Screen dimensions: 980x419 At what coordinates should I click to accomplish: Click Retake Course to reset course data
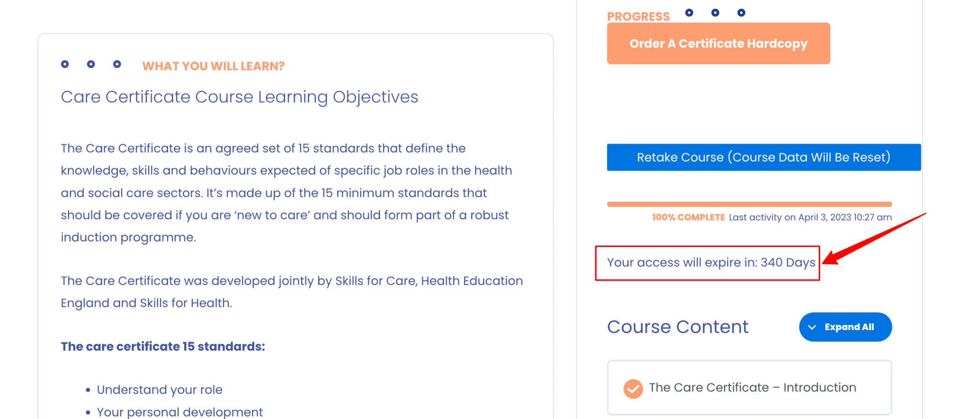click(x=763, y=157)
